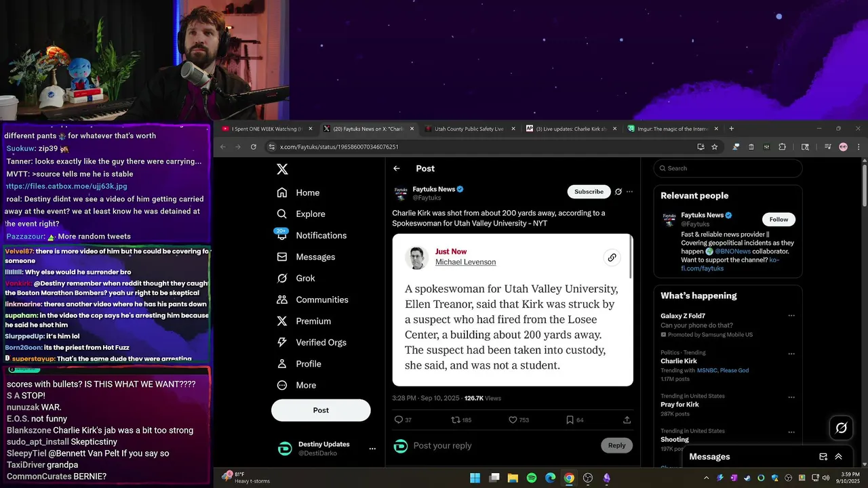868x488 pixels.
Task: Switch to the Utah County Public Safety tab
Action: pyautogui.click(x=469, y=129)
